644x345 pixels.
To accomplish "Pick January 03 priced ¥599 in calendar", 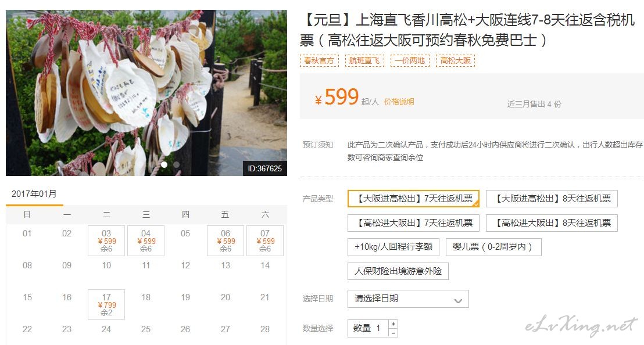I will click(x=106, y=241).
